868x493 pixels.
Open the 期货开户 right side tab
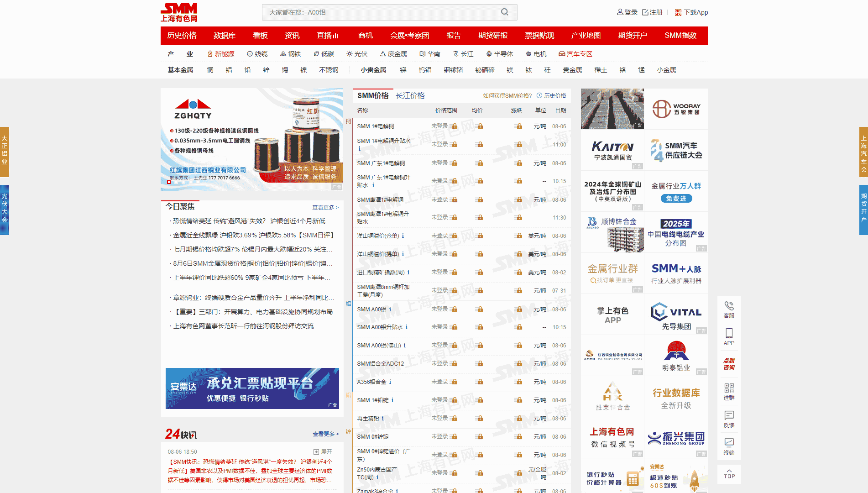[x=863, y=210]
